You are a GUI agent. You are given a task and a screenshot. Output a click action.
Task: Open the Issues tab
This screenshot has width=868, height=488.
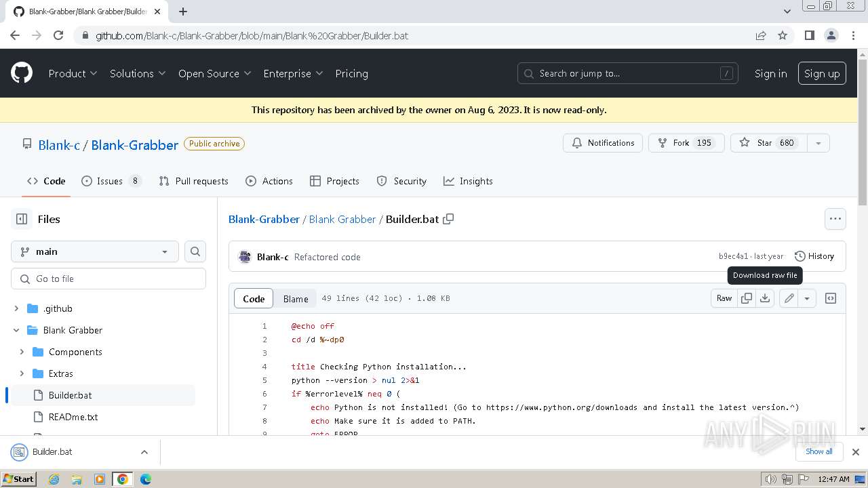111,181
